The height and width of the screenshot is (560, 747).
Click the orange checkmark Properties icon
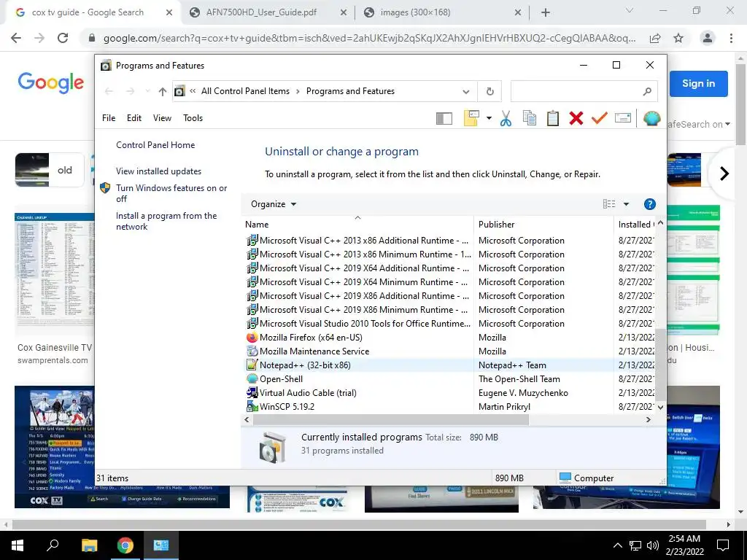[x=600, y=117]
